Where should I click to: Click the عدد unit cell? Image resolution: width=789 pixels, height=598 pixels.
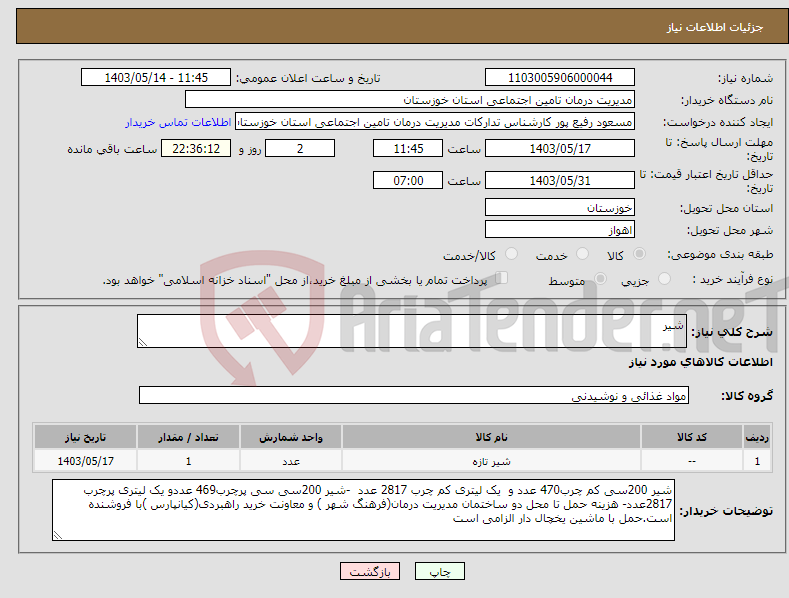[291, 461]
